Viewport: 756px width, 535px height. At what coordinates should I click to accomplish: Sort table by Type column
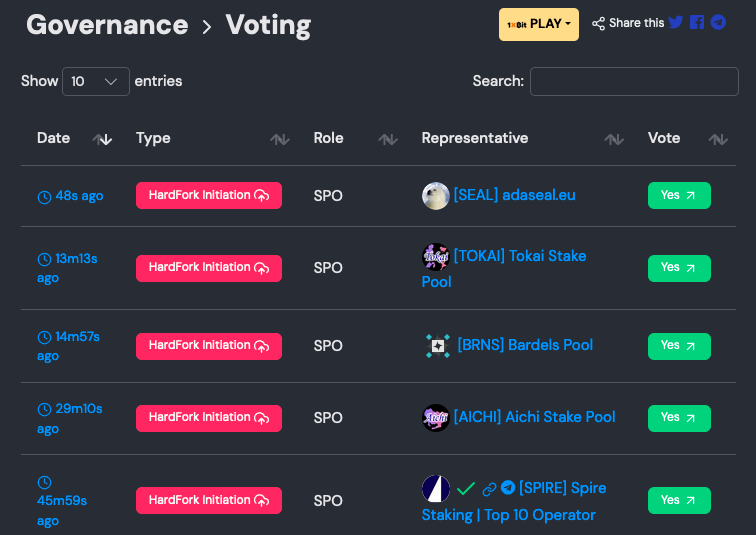[x=279, y=139]
